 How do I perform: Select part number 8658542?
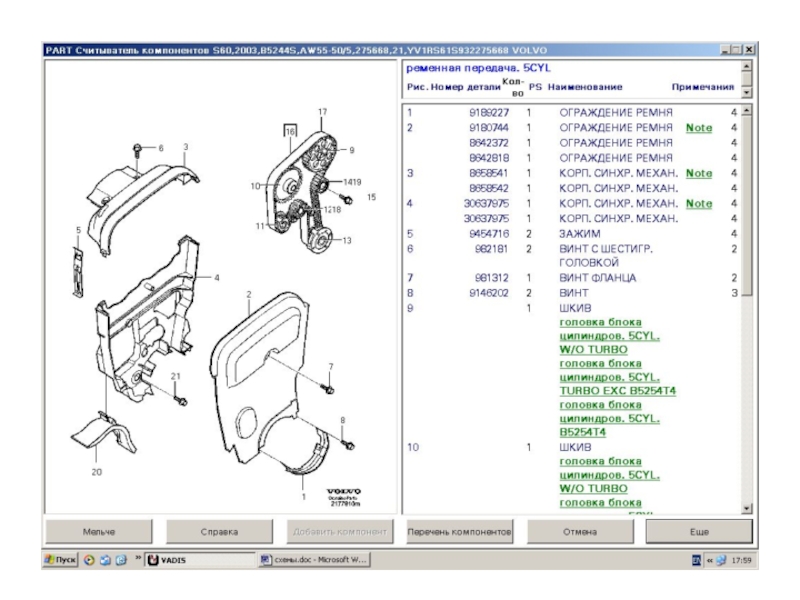pyautogui.click(x=489, y=188)
